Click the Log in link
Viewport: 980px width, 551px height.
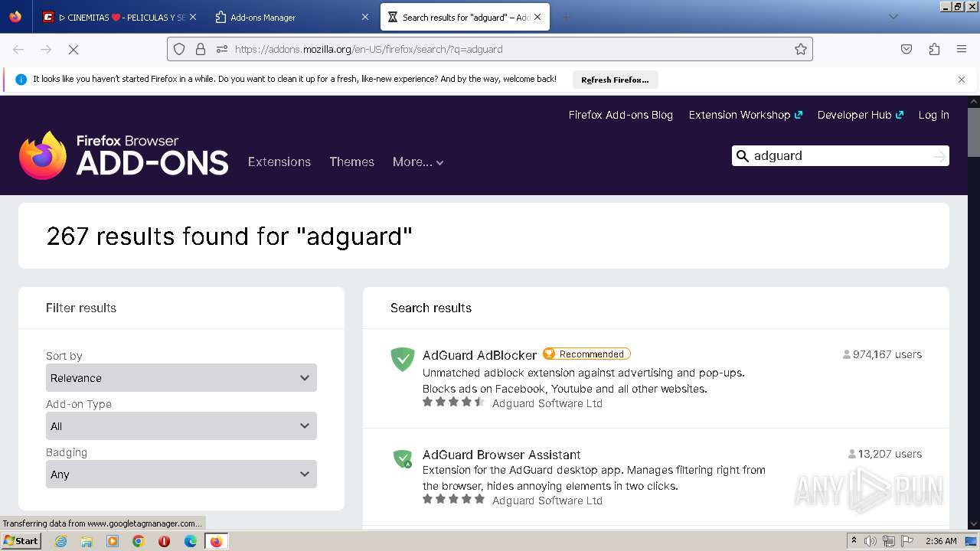(934, 115)
